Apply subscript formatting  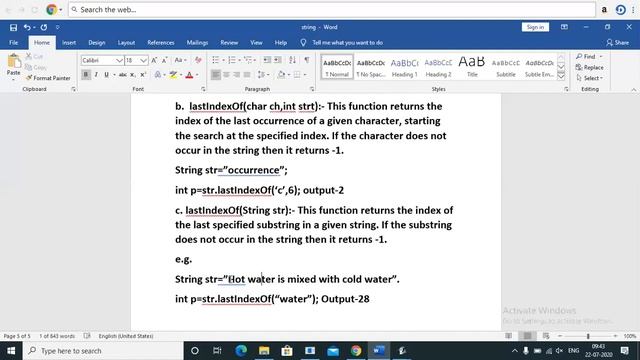(x=133, y=75)
